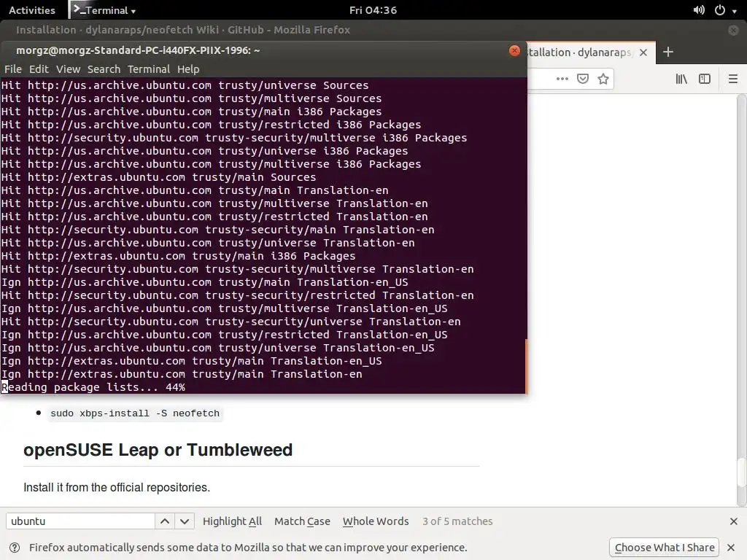Click the openSUSE Leap or Tumbleweed heading
The image size is (747, 560).
coord(158,450)
